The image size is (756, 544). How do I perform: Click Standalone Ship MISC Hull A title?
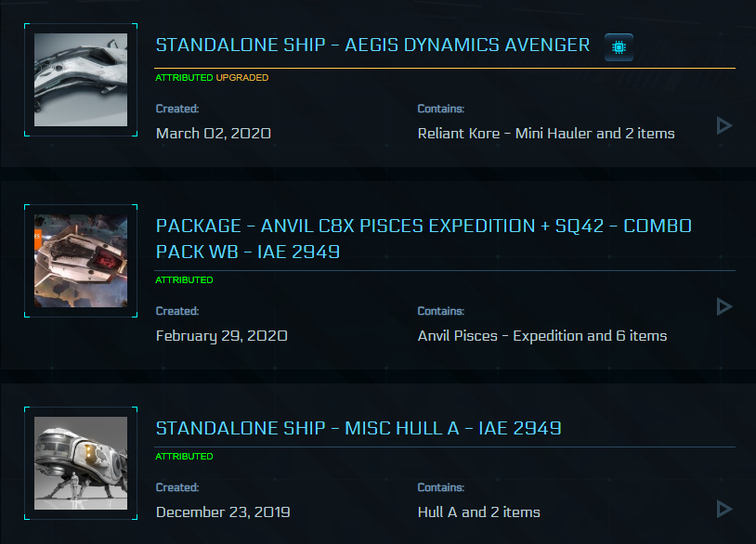tap(358, 429)
